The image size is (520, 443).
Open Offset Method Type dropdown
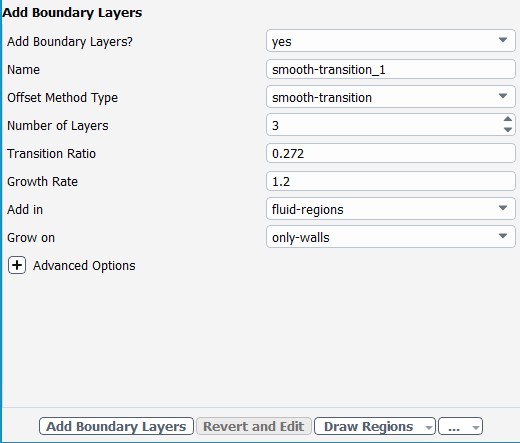391,97
